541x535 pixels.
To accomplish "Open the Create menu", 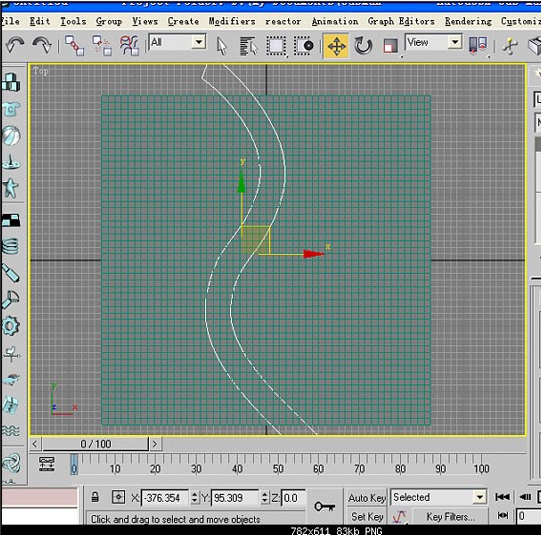I will pos(183,21).
